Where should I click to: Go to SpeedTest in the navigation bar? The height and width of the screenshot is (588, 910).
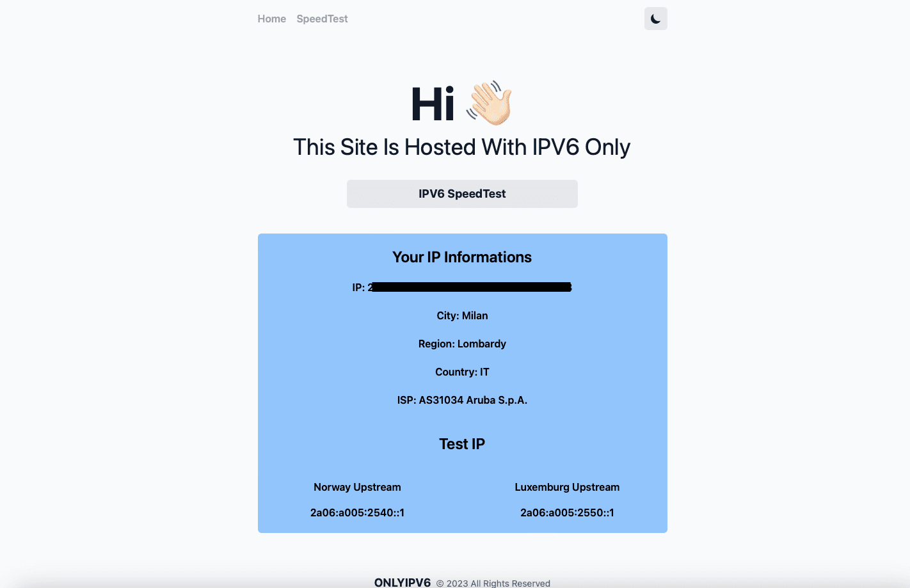click(322, 19)
